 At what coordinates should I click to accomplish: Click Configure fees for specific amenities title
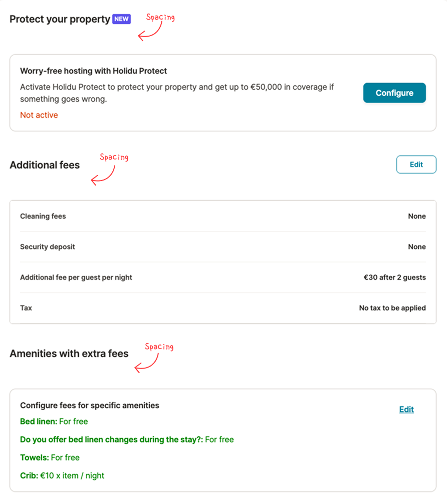click(90, 405)
